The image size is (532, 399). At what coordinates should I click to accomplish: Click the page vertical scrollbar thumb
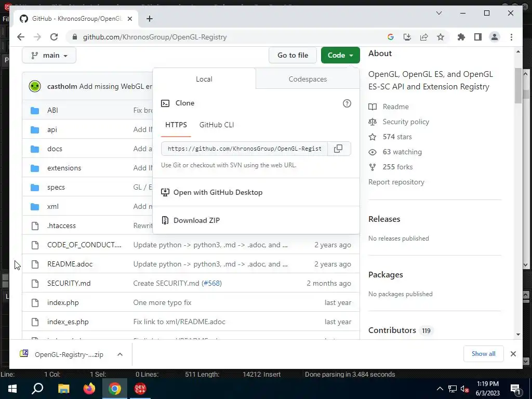coord(518,86)
